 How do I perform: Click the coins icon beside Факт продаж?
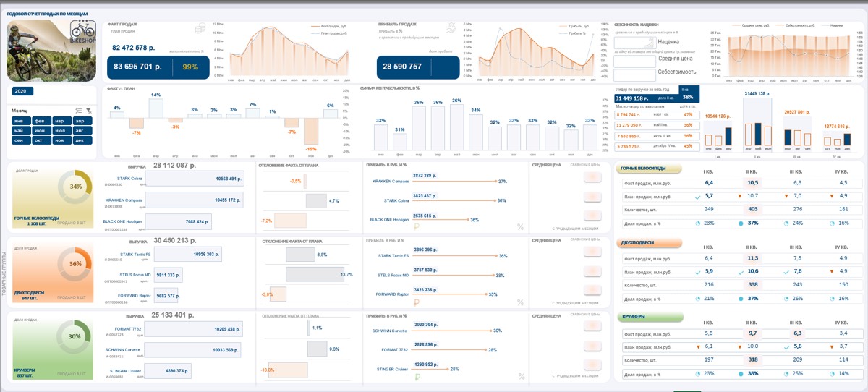coord(200,28)
